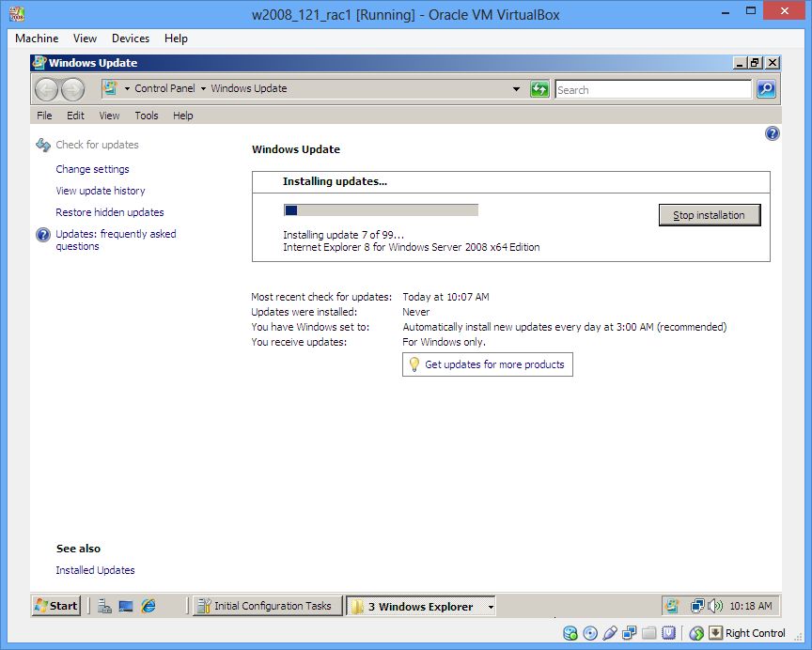Click the light bulb icon on Get updates

coord(414,364)
